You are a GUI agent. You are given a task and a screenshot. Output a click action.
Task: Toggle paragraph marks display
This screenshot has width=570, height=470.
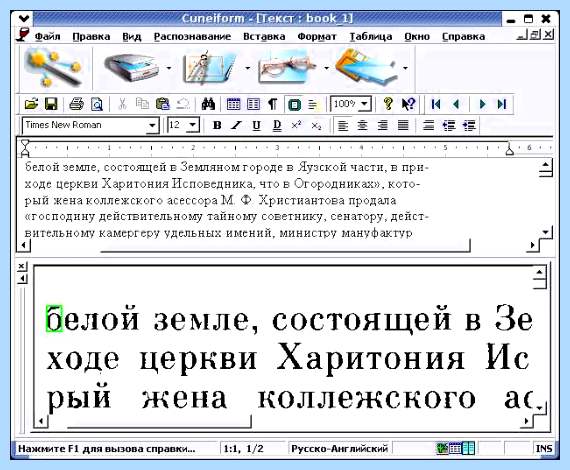[273, 104]
